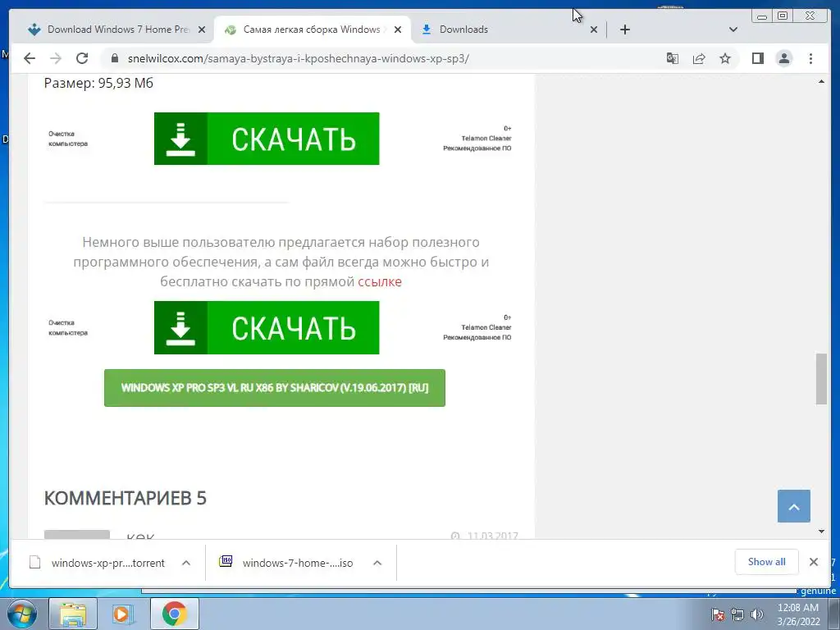This screenshot has width=840, height=630.
Task: Open the Windows Start menu
Action: point(21,614)
